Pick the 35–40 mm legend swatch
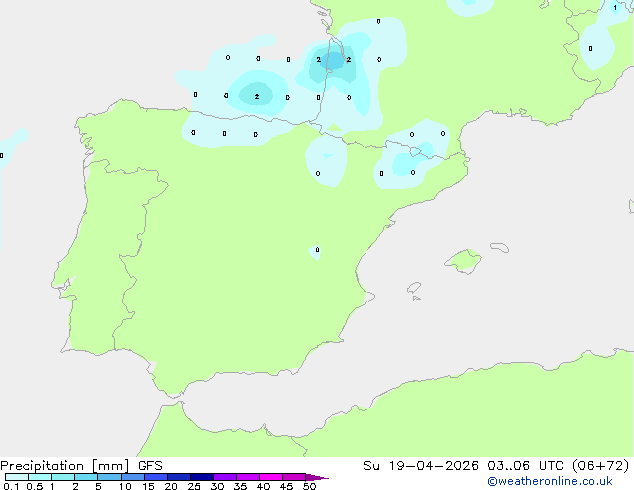634x490 pixels. click(248, 477)
